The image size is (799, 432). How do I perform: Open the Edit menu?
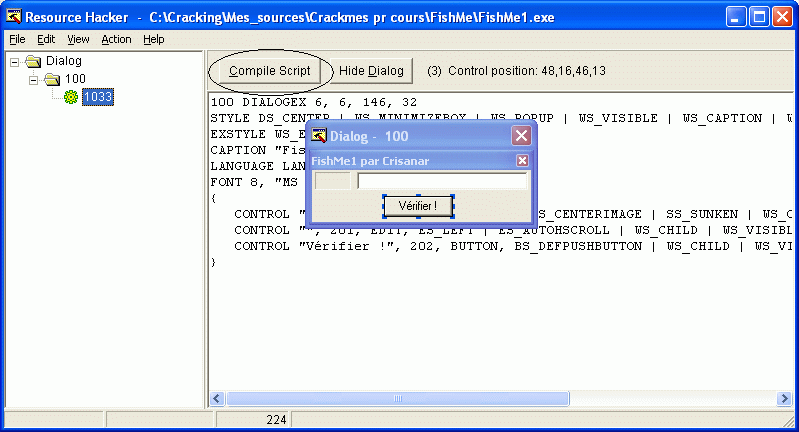[46, 39]
